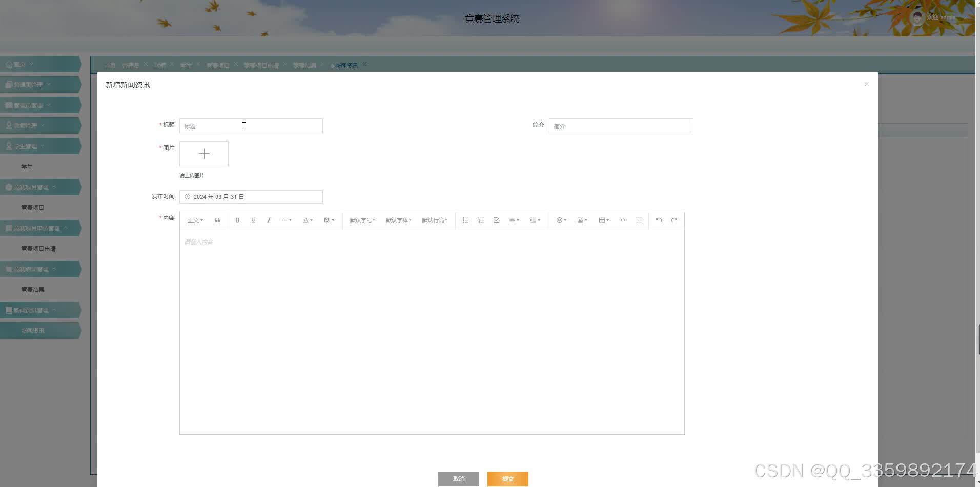Open the emoji picker

(x=561, y=220)
